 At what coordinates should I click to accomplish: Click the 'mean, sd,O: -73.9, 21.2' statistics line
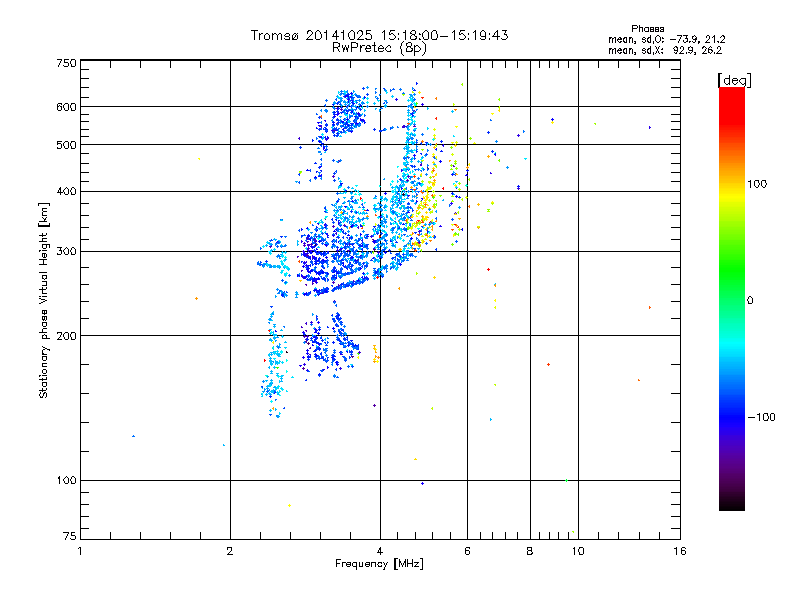666,39
